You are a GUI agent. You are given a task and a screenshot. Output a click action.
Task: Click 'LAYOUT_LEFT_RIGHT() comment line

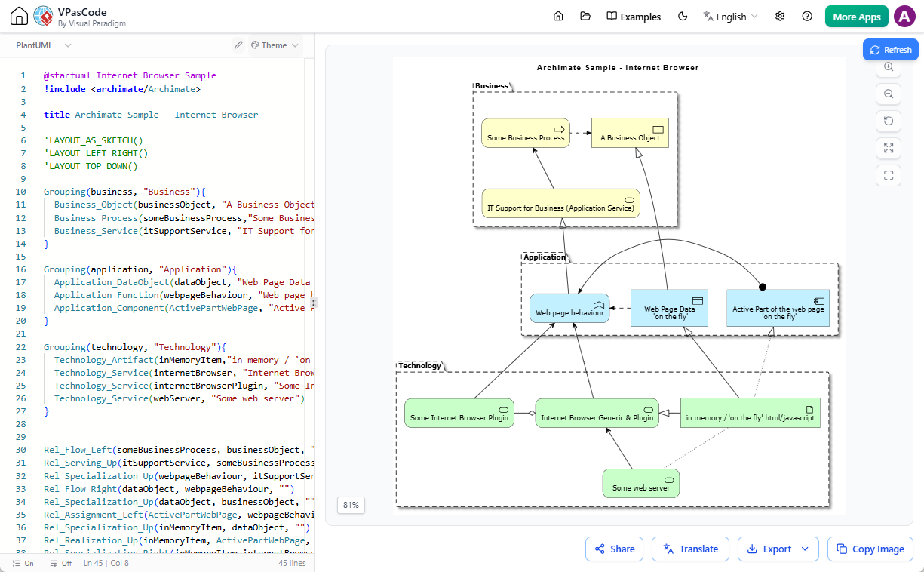tap(96, 153)
